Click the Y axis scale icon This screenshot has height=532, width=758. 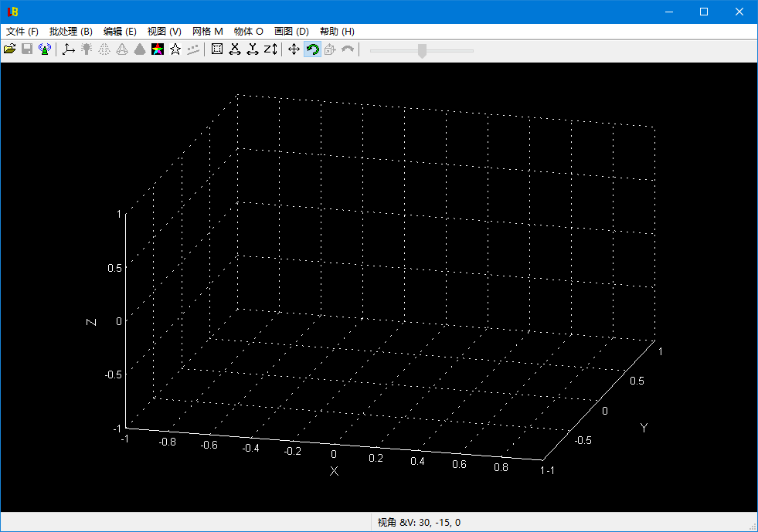tap(253, 49)
